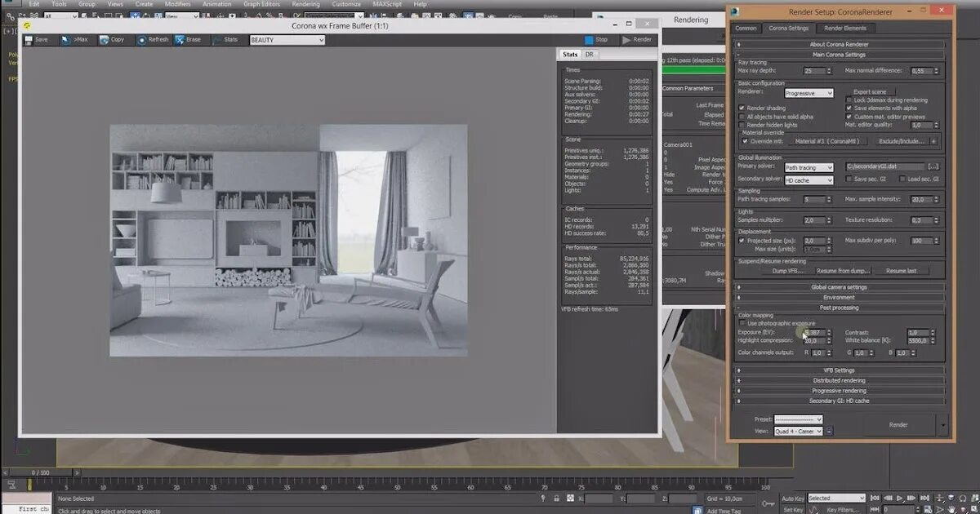Enable Use photographic exposure
Image resolution: width=980 pixels, height=514 pixels.
[742, 324]
